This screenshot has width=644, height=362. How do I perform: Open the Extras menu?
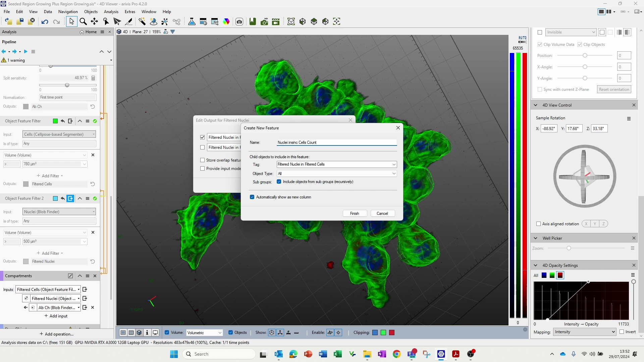pos(130,11)
